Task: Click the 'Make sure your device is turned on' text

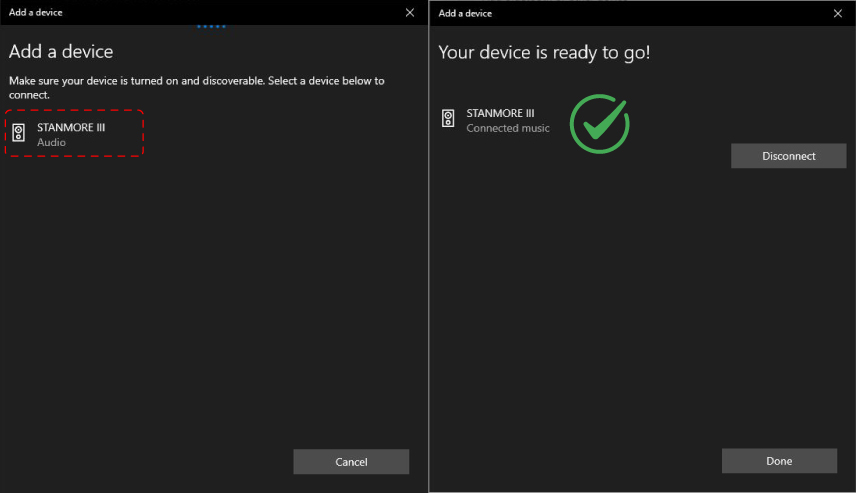Action: [x=197, y=87]
